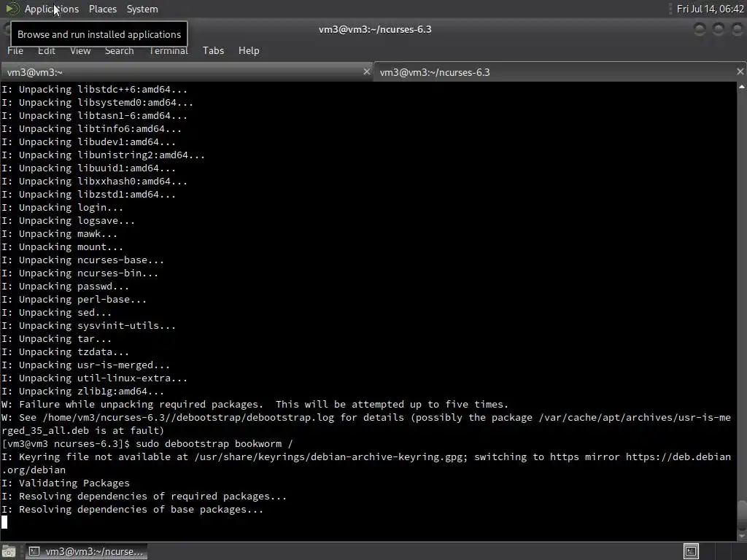Select the vm3@vm3:~/ncurse... taskbar window button
The image size is (747, 560).
(86, 551)
